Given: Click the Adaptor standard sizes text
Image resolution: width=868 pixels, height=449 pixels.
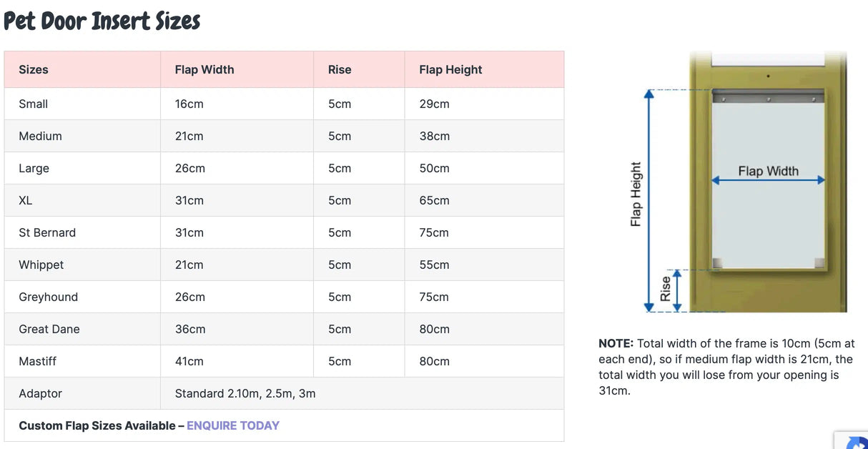Looking at the screenshot, I should pos(245,393).
